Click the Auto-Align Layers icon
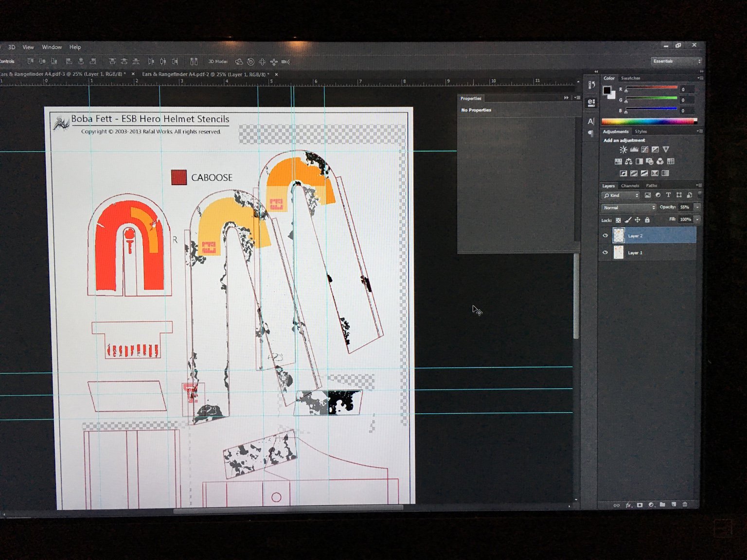The image size is (747, 560). [x=194, y=61]
